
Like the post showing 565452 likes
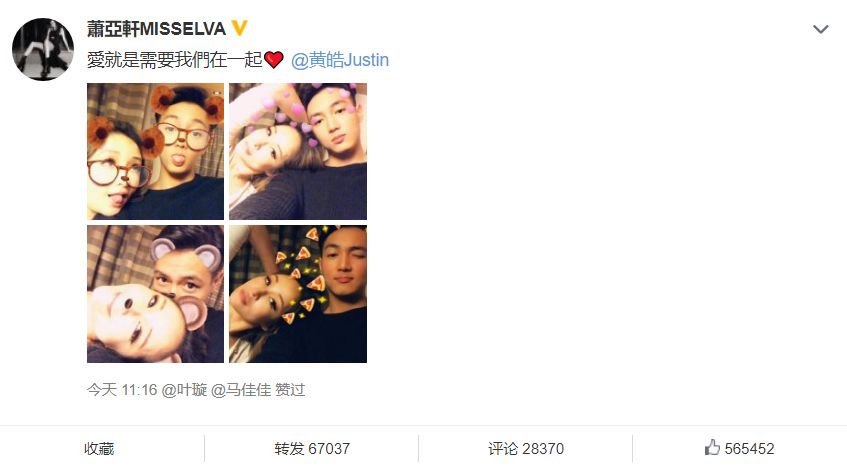coord(739,448)
